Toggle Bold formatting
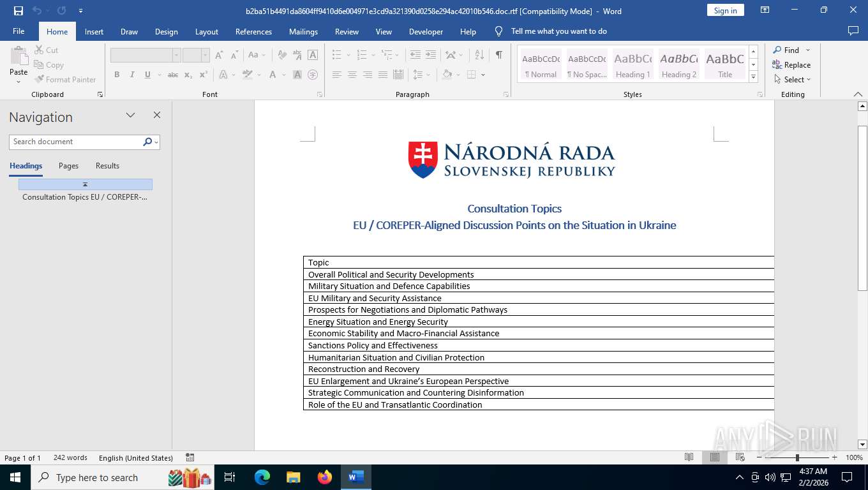 point(117,75)
